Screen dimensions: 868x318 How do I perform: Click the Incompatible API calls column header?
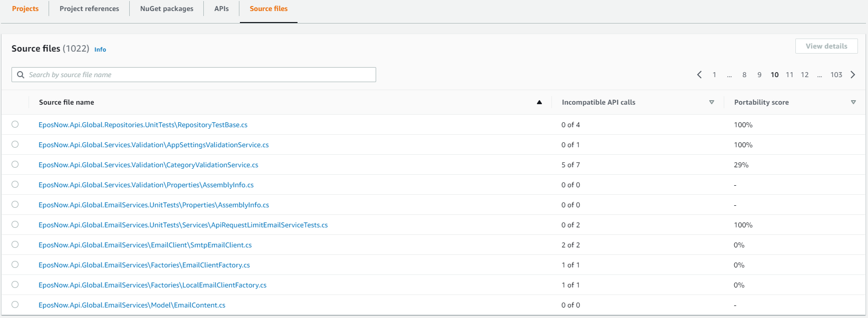(599, 102)
